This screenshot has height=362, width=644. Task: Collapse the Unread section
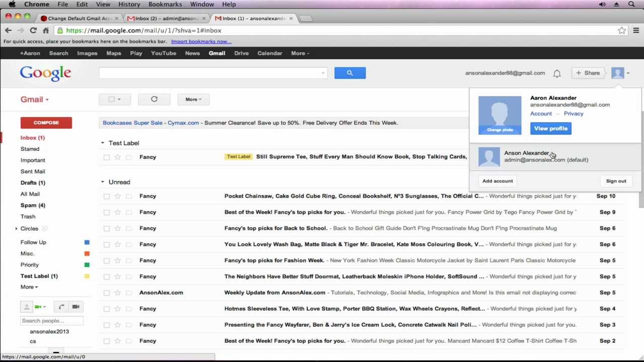click(x=102, y=182)
